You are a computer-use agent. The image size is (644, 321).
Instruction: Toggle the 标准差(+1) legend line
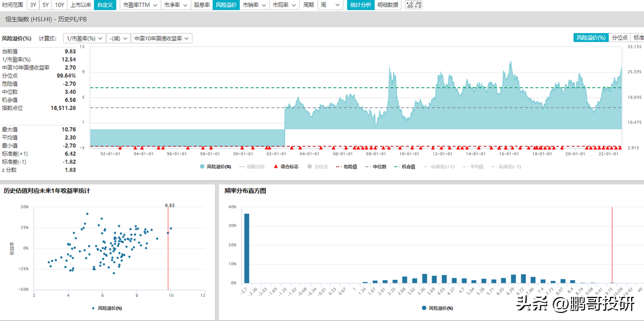pyautogui.click(x=440, y=167)
